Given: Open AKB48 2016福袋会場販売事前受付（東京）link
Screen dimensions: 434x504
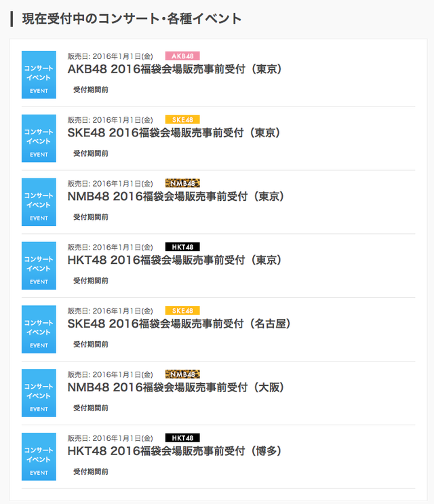Looking at the screenshot, I should tap(174, 69).
